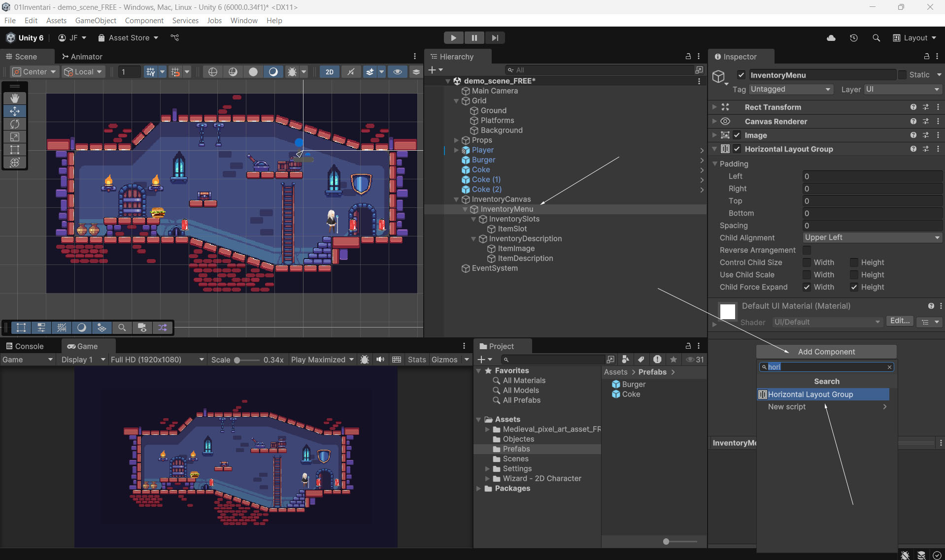Select the Rect tool in Scene toolbar
This screenshot has width=945, height=560.
coord(15,150)
